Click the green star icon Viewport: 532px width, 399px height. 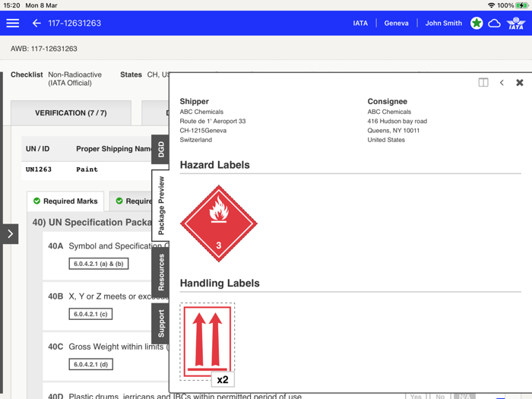(x=477, y=23)
